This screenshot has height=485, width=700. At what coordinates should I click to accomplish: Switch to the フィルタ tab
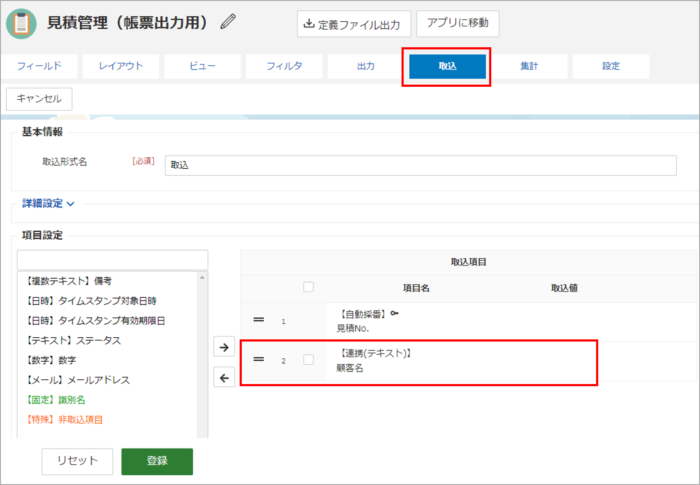pos(284,66)
